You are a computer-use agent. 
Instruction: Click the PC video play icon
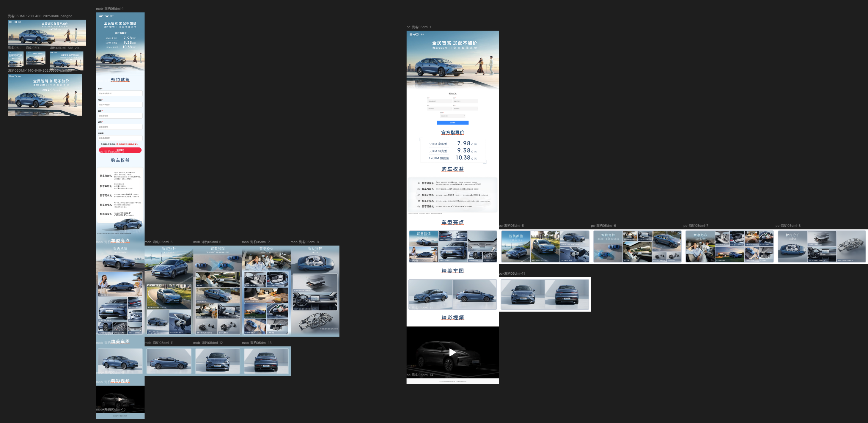[x=452, y=353]
